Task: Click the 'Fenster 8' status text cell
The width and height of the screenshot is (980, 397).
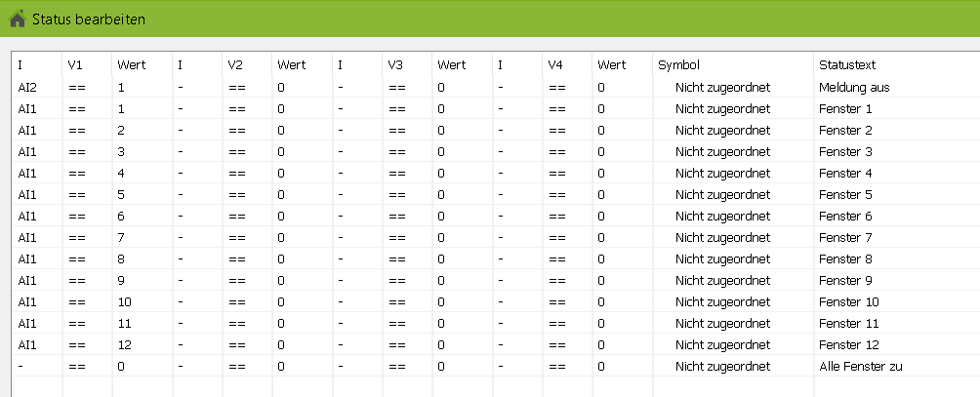Action: pos(845,259)
